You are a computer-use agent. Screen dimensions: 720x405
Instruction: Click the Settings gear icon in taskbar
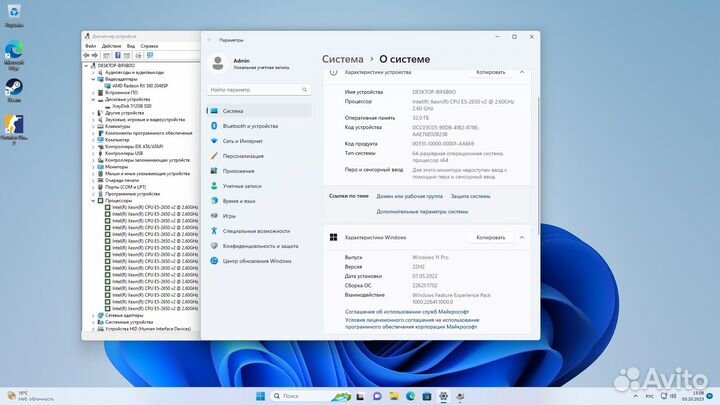(443, 396)
